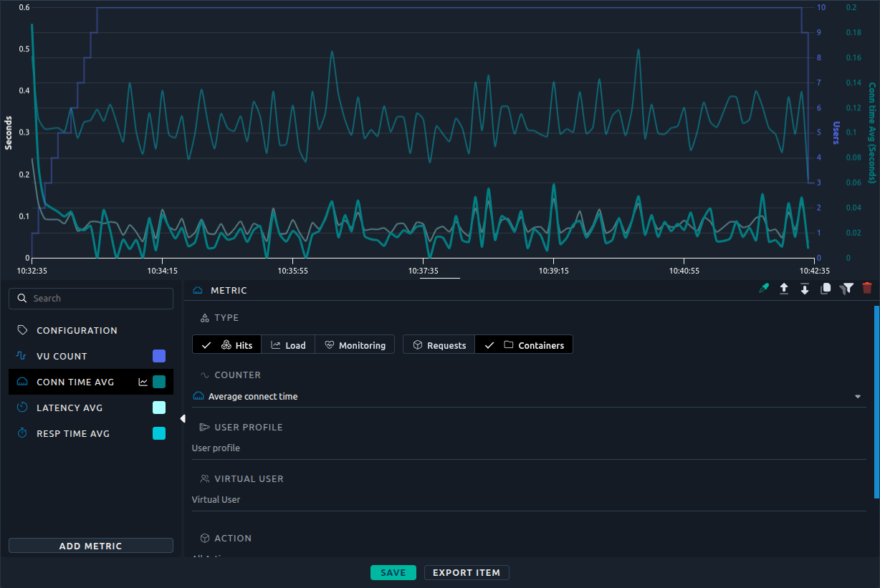This screenshot has height=588, width=880.
Task: Click the 10:40:55 time axis label
Action: tap(684, 271)
